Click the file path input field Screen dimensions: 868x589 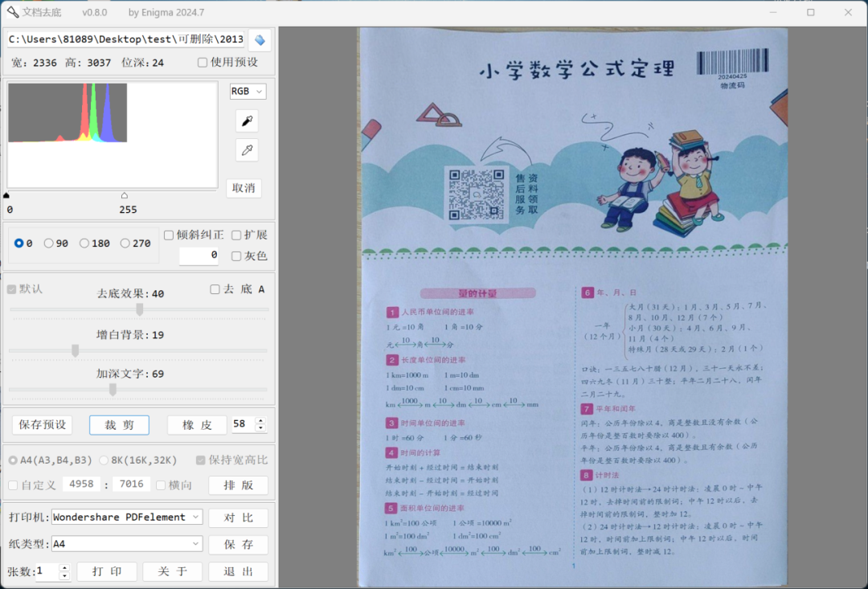[125, 39]
